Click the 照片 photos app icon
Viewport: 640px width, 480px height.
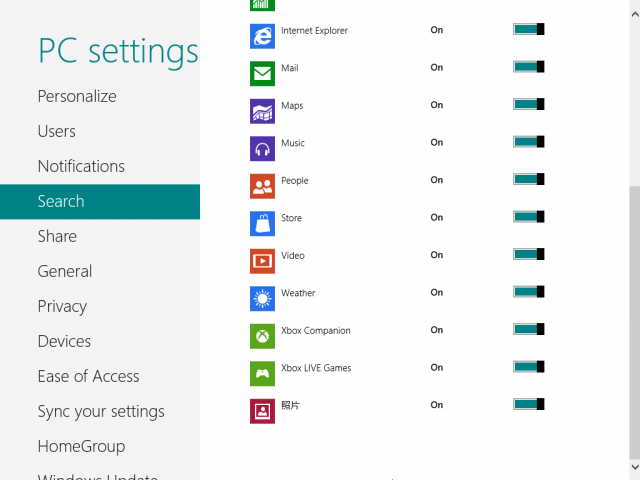tap(262, 411)
